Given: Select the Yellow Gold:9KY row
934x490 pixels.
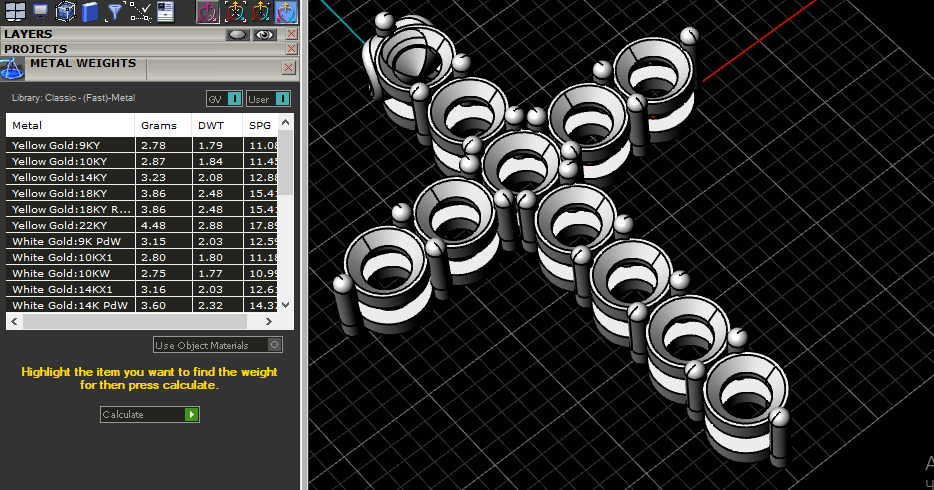Looking at the screenshot, I should click(x=141, y=145).
